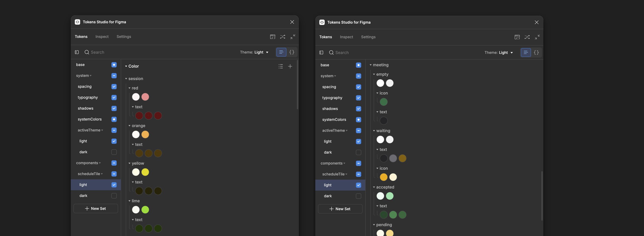Switch to list view in right window

(526, 53)
